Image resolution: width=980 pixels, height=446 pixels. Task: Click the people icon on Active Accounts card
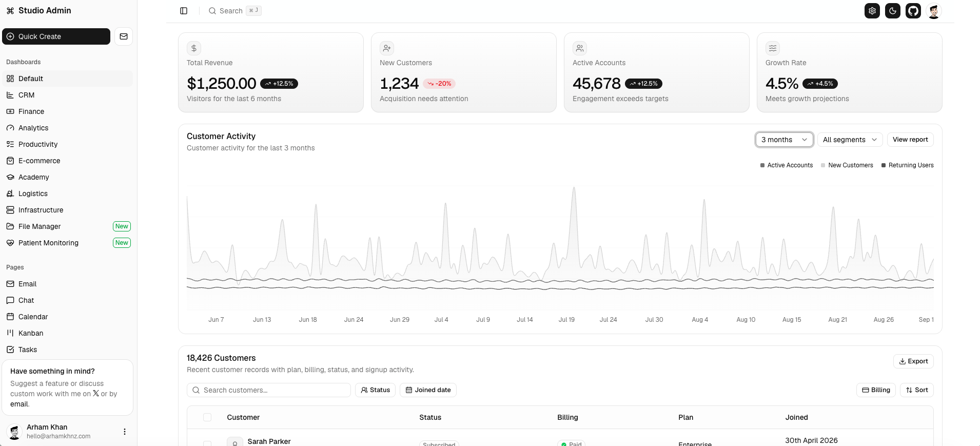click(580, 48)
